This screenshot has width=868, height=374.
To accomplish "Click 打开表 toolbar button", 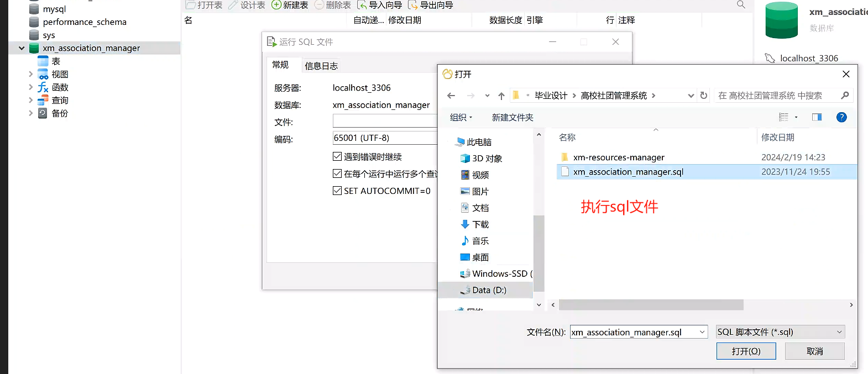I will (204, 5).
